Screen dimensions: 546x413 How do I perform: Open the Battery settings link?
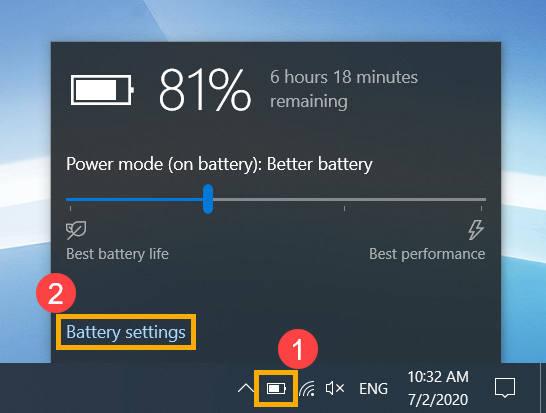click(x=126, y=332)
